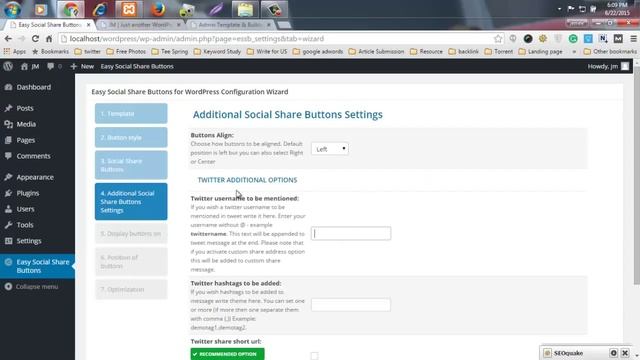Click the browser home icon

49,39
